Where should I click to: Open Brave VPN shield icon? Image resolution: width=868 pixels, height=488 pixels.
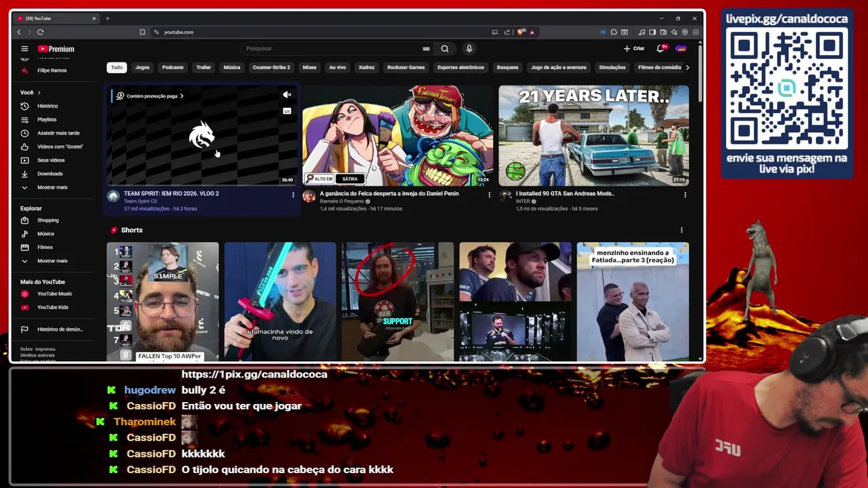685,32
